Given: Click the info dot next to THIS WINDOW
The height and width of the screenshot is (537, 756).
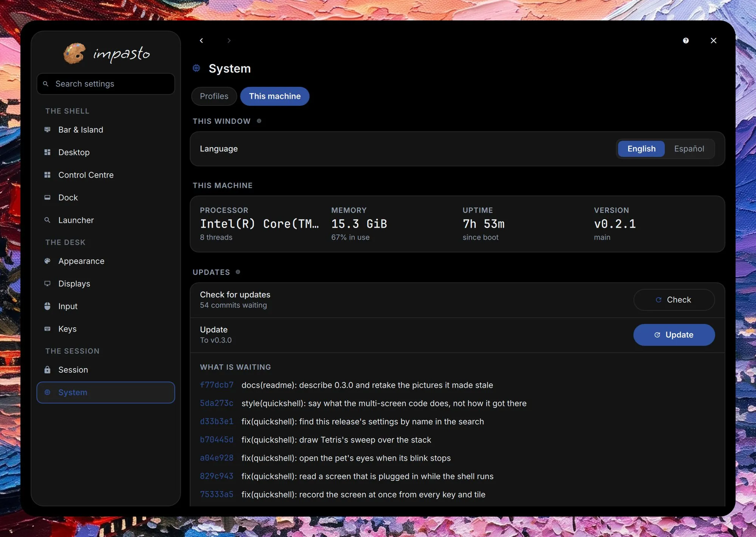Looking at the screenshot, I should coord(259,121).
